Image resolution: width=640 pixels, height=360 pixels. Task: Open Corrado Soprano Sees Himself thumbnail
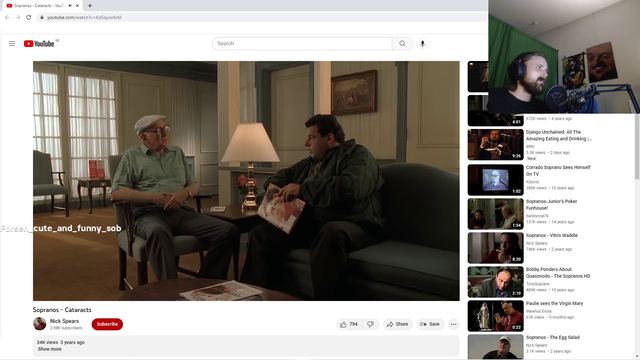(495, 180)
